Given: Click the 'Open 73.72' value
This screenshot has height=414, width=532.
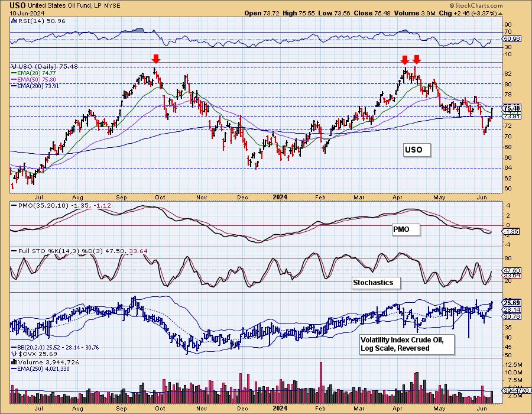Looking at the screenshot, I should point(262,13).
